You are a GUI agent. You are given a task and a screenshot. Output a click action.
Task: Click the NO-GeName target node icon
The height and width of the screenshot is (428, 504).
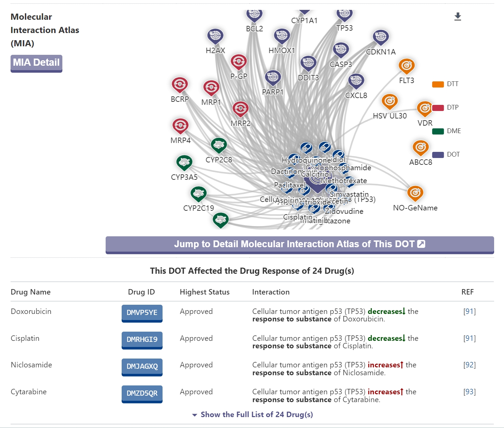click(415, 193)
